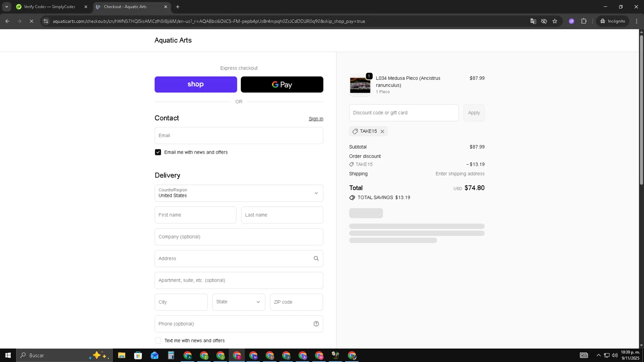Click the crossed-out eye tracking protection icon

(544, 21)
